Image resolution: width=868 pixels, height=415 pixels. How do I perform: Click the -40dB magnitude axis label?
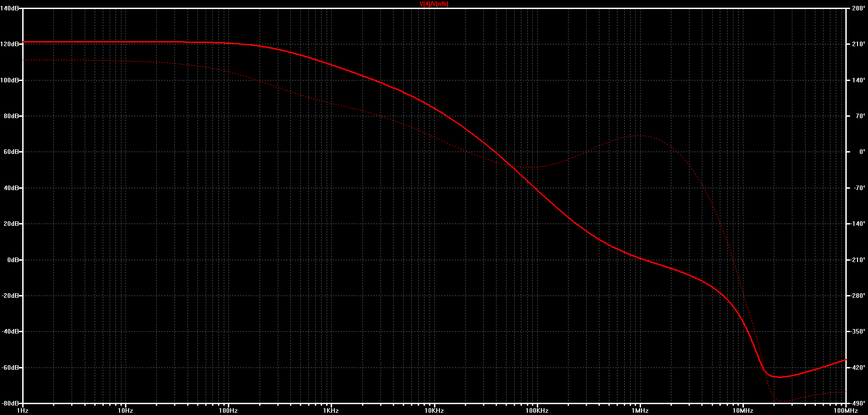tap(10, 331)
